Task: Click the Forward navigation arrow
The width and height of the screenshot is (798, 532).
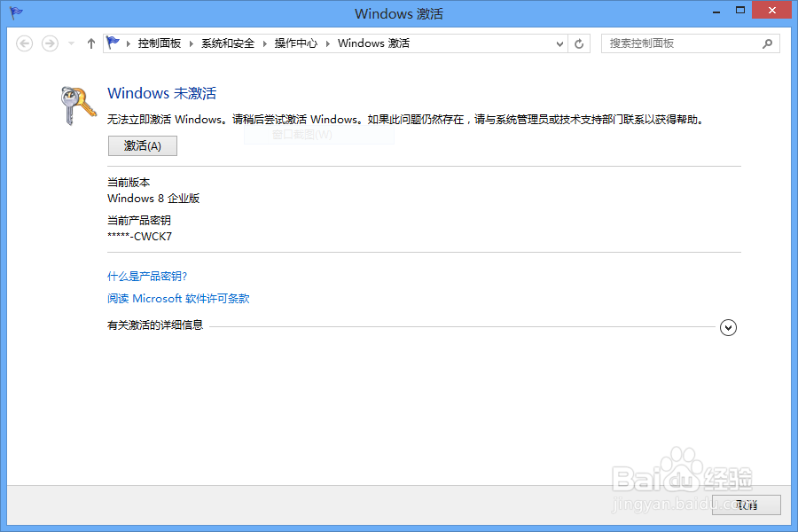Action: click(50, 43)
